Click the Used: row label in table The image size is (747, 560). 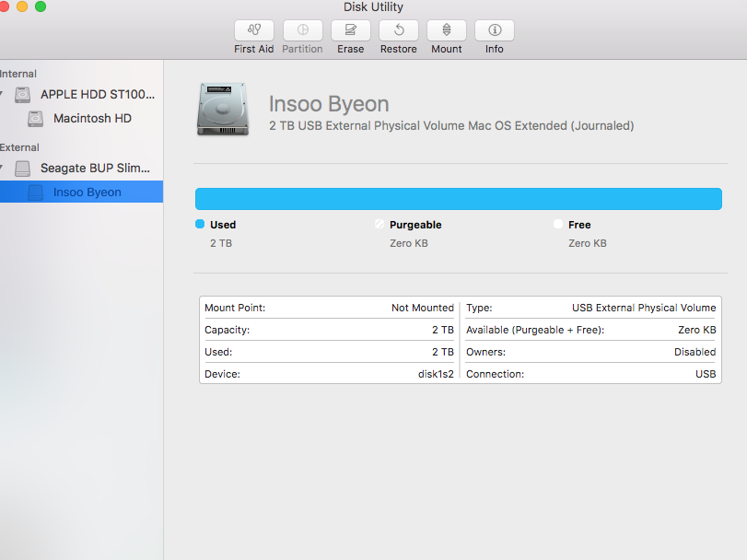(218, 352)
